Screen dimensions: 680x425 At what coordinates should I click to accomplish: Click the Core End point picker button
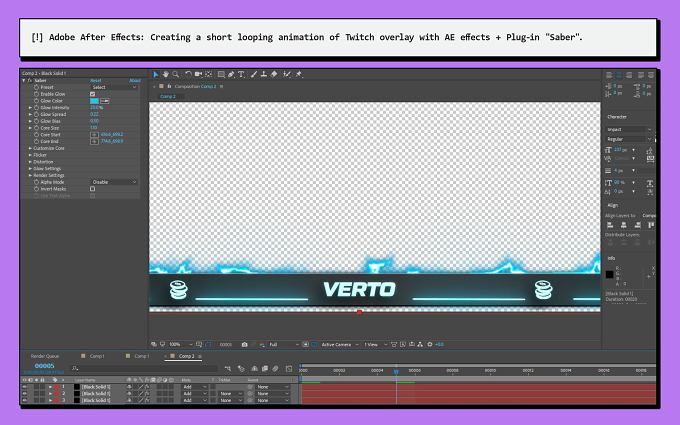point(94,141)
